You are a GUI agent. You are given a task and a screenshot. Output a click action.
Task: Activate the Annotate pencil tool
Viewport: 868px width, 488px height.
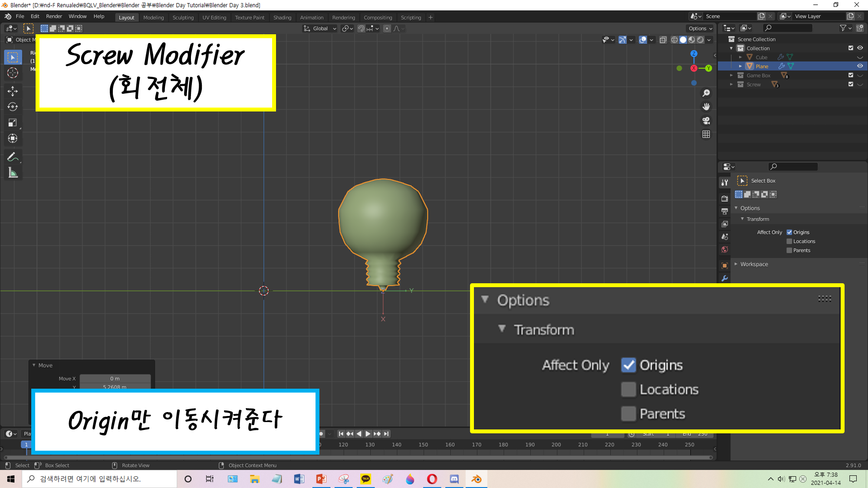click(13, 157)
